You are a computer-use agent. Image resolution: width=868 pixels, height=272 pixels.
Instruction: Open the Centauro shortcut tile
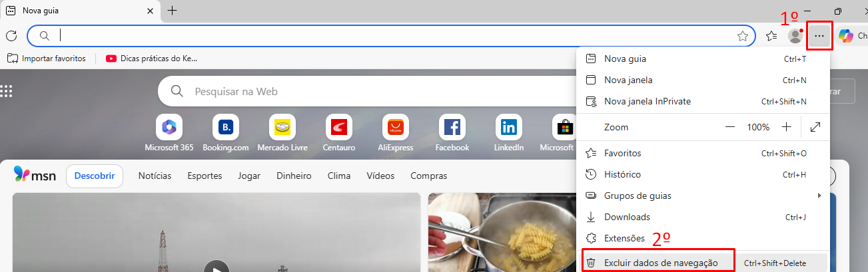[339, 127]
